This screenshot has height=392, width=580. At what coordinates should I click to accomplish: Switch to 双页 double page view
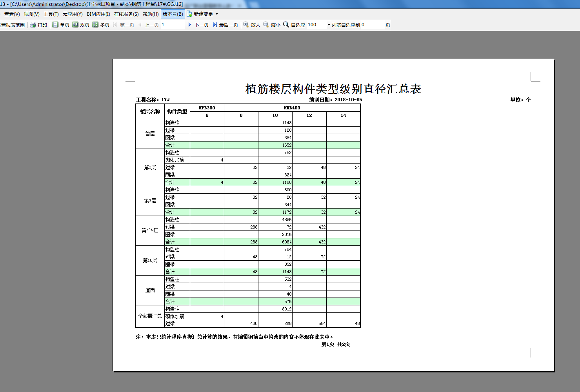[x=81, y=25]
